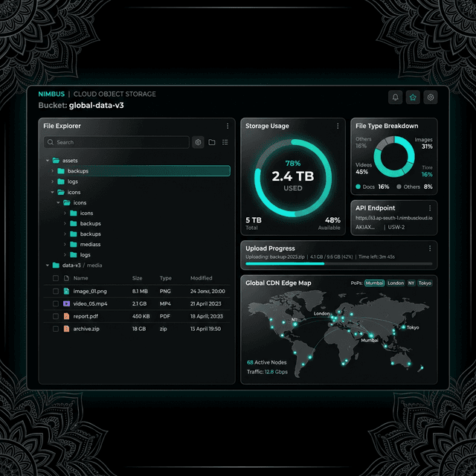Open the image_01.png file name
Viewport: 476px width, 476px height.
click(90, 291)
